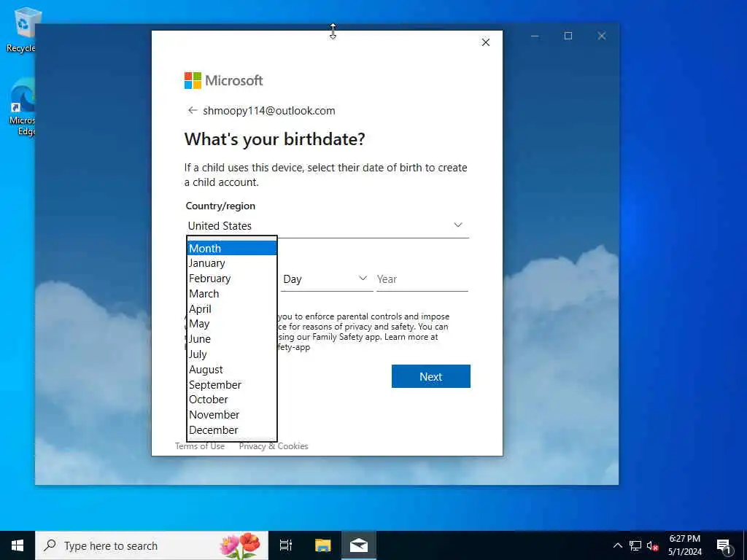Screen dimensions: 747x560
Task: Select January from the month list
Action: [x=231, y=263]
